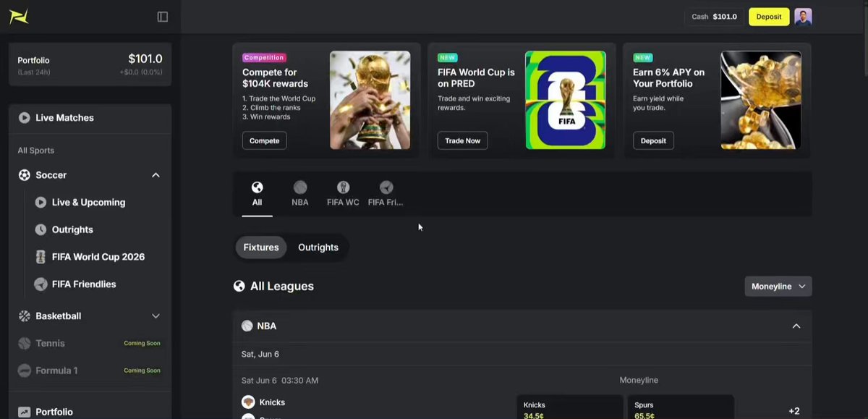
Task: Click Live & Upcoming play icon
Action: [41, 203]
